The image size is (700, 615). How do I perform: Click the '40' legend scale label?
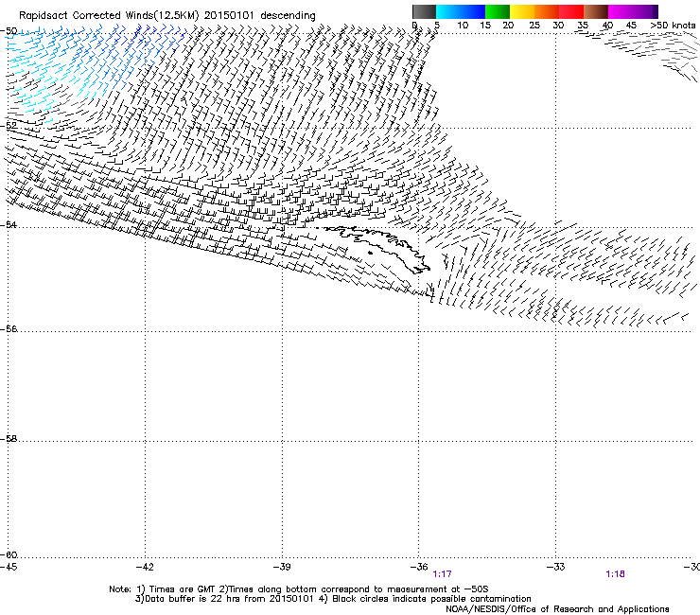coord(607,26)
